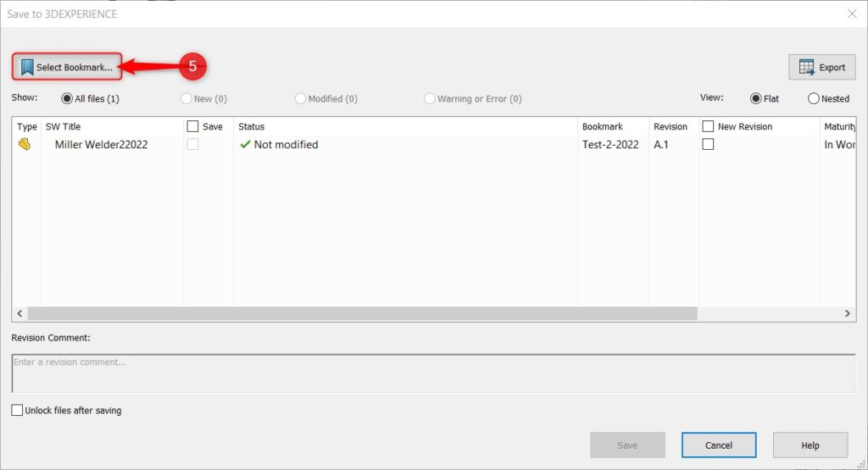Switch to Nested view
The image size is (868, 470).
pyautogui.click(x=813, y=98)
